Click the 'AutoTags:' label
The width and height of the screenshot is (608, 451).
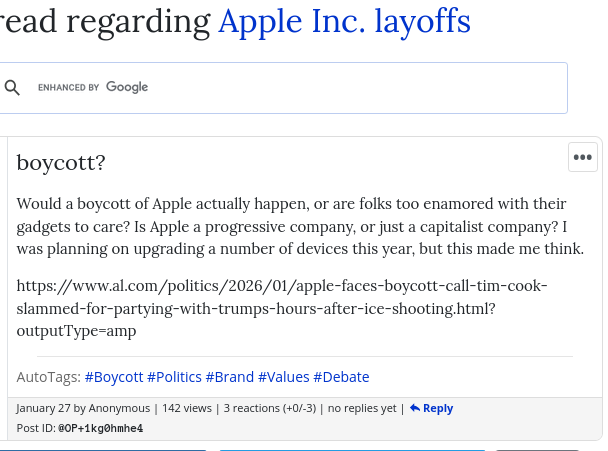[48, 377]
